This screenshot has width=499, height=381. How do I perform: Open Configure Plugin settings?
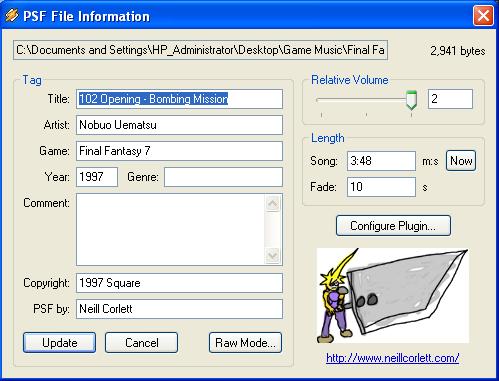[393, 226]
